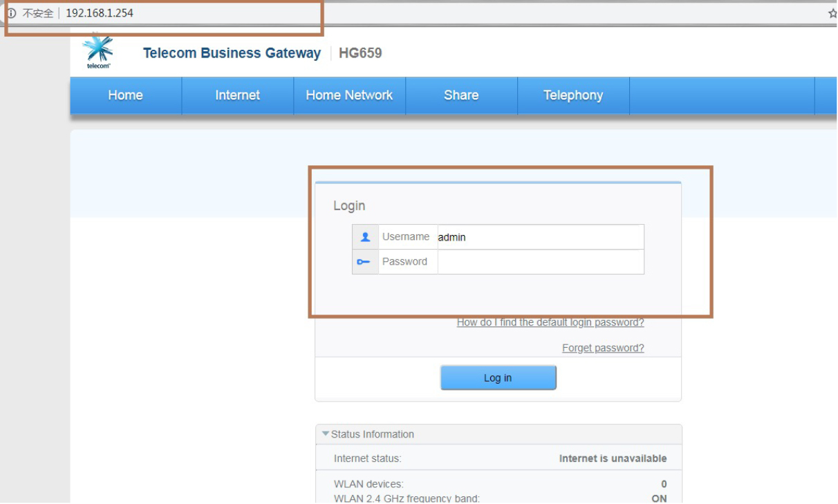This screenshot has height=504, width=838.
Task: Open 'How do I find the default login password?' link
Action: 550,323
